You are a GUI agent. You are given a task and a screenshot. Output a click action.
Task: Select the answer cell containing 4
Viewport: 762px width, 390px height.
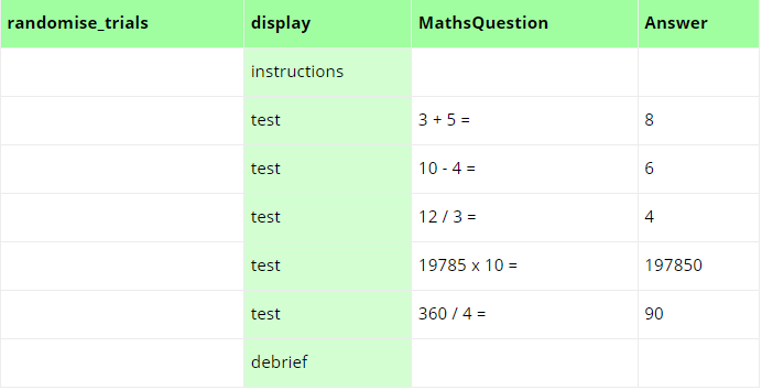click(699, 218)
